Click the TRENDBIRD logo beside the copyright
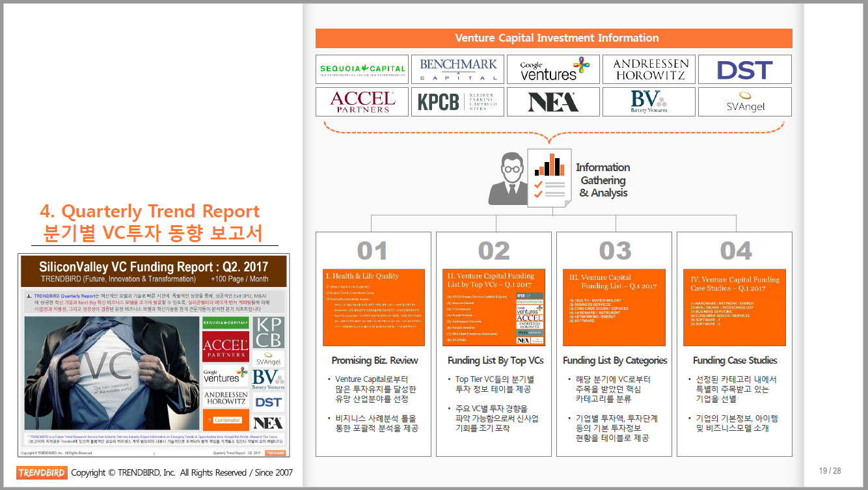The width and height of the screenshot is (868, 490). click(42, 472)
